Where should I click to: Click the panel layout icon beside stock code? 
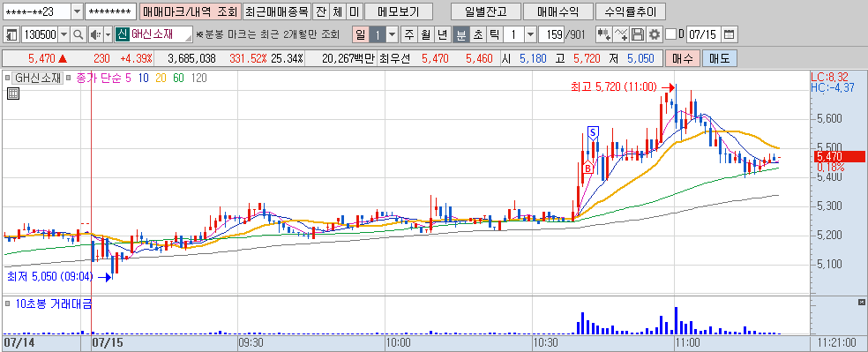pyautogui.click(x=11, y=34)
